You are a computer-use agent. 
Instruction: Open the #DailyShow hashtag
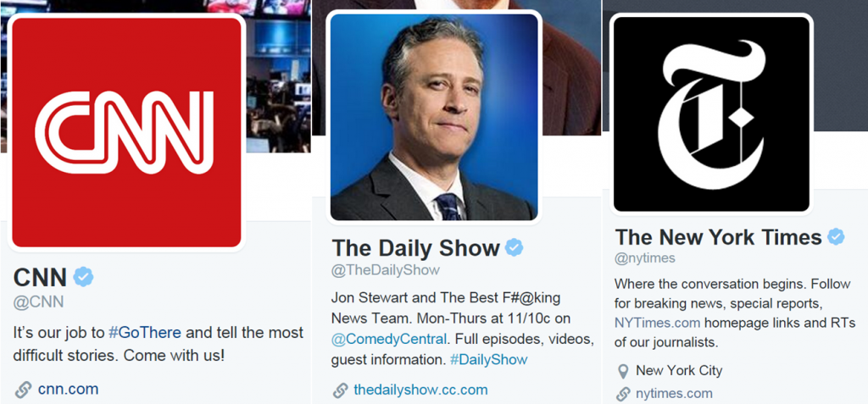(489, 359)
